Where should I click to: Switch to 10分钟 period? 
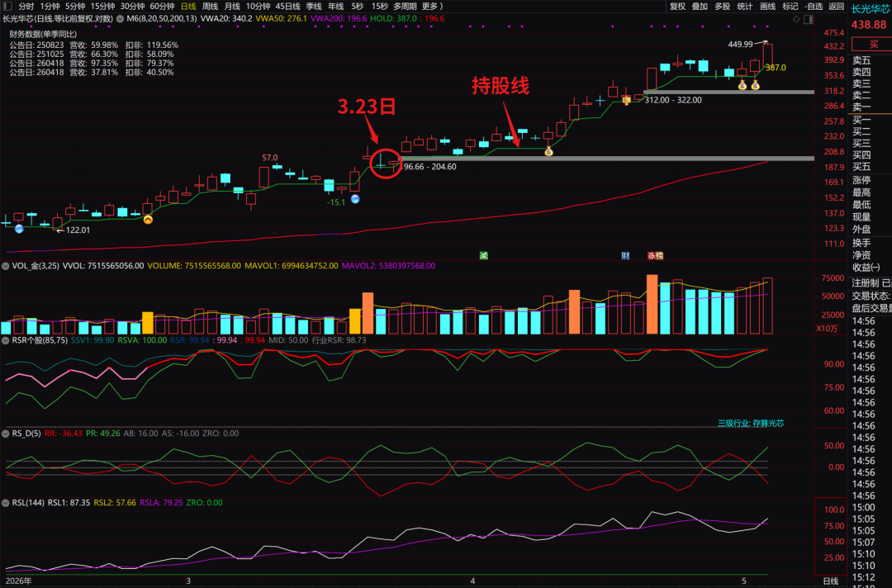pos(258,7)
